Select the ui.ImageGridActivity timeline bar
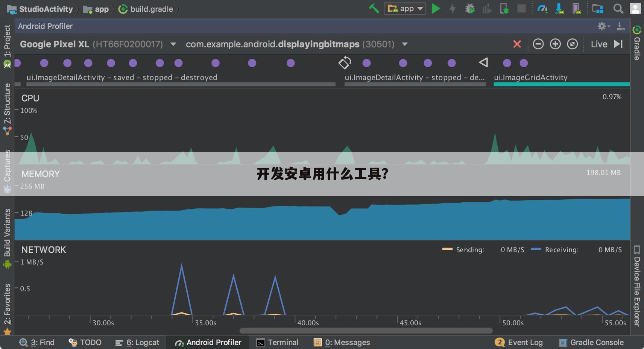Screen dimensions: 644x349 (562, 84)
